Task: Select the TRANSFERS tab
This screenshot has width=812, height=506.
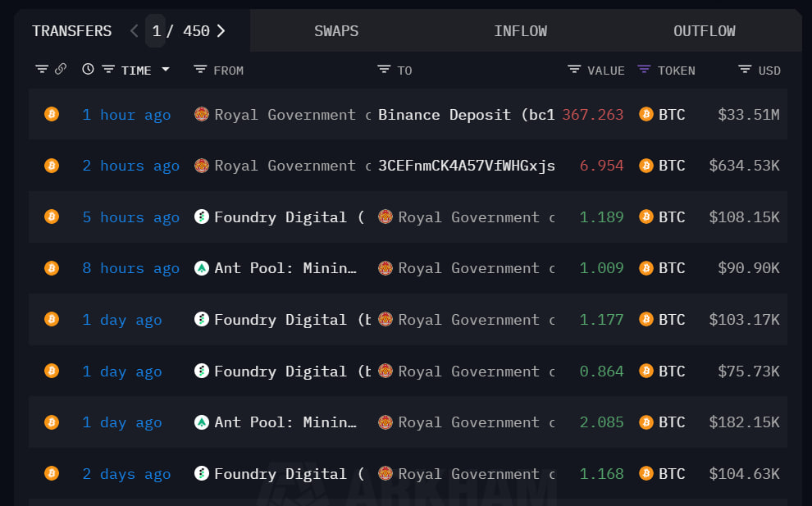Action: (72, 31)
